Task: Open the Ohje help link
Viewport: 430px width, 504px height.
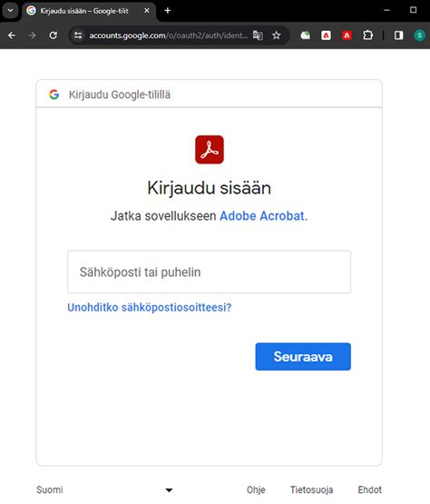Action: pyautogui.click(x=256, y=489)
